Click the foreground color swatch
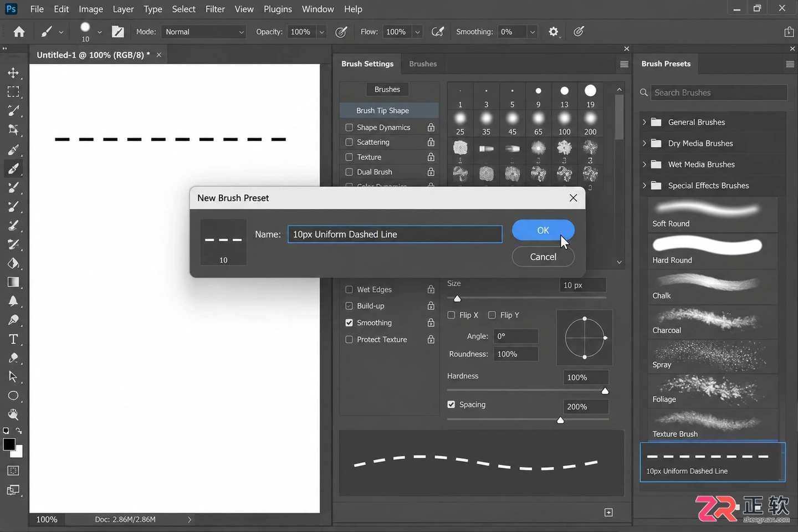Screen dimensions: 798x532 tap(9, 444)
